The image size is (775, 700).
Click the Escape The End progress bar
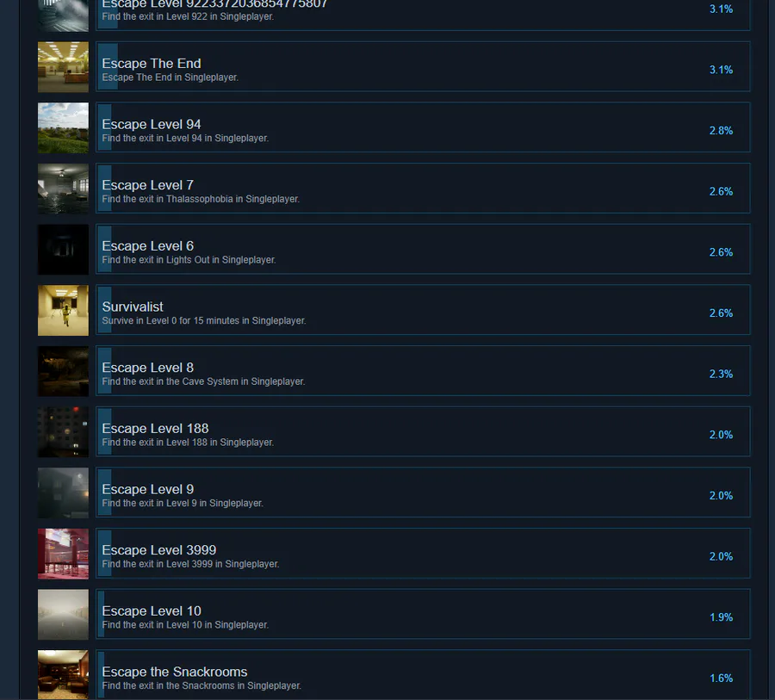108,67
